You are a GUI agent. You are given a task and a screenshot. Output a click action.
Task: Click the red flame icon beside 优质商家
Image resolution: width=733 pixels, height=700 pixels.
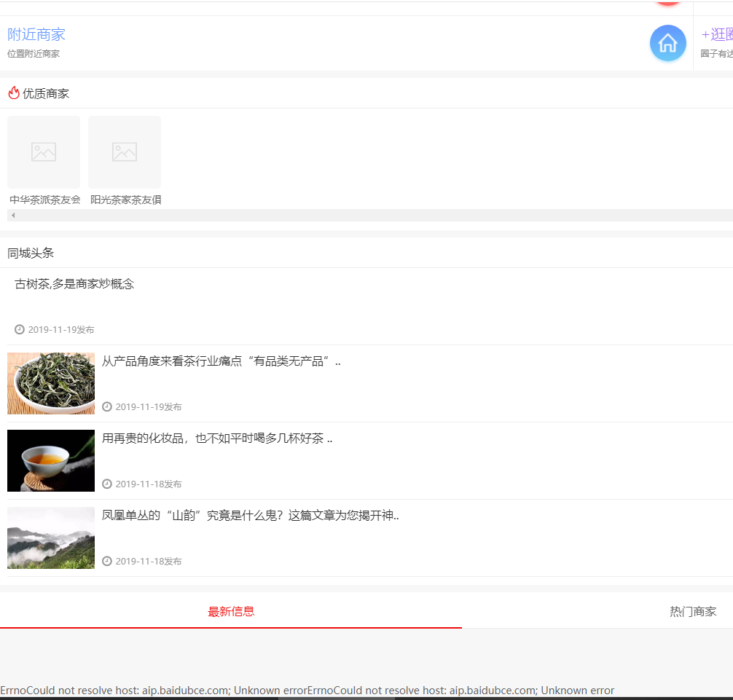tap(13, 93)
